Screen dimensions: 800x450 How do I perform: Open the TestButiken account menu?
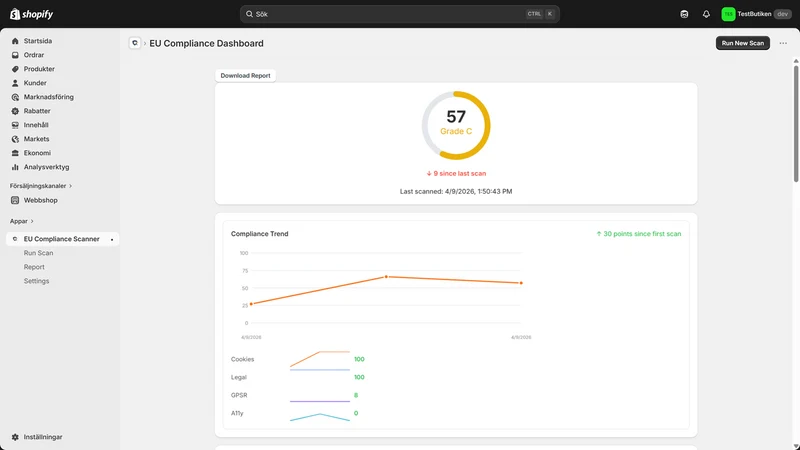pos(756,14)
